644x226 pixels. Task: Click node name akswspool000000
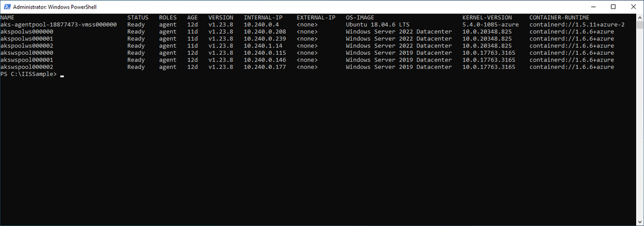pyautogui.click(x=27, y=53)
